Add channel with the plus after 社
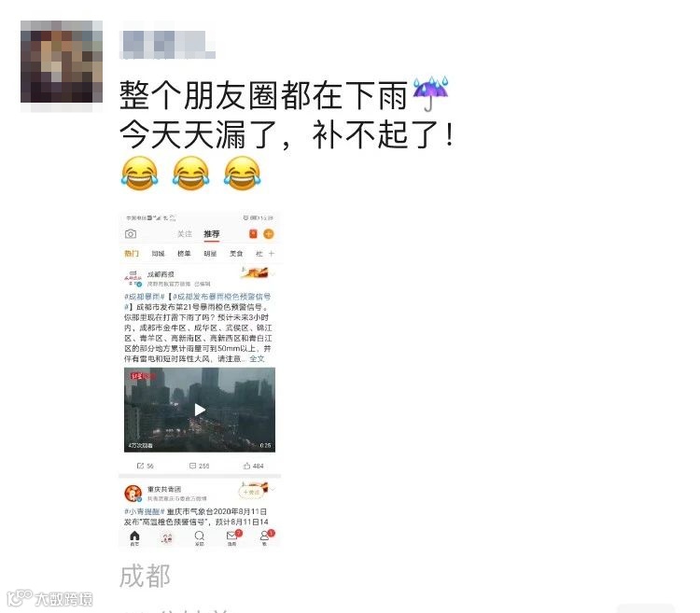Viewport: 700px width, 613px height. click(x=272, y=254)
